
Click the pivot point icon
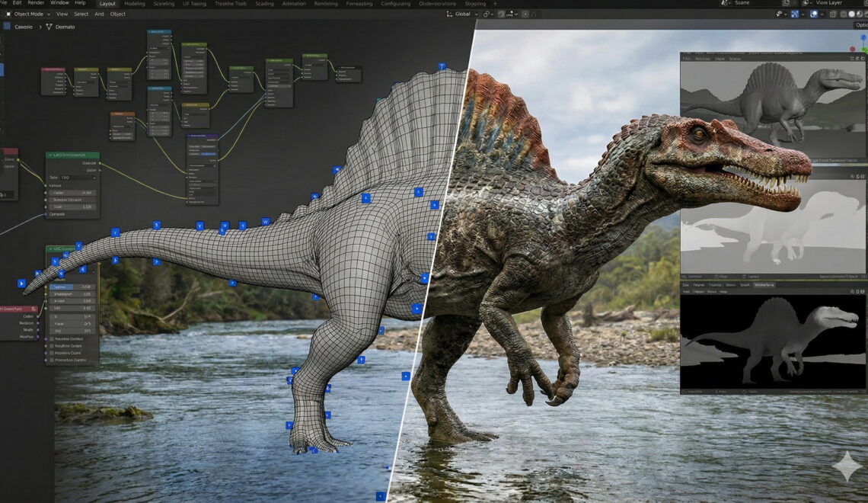[487, 14]
